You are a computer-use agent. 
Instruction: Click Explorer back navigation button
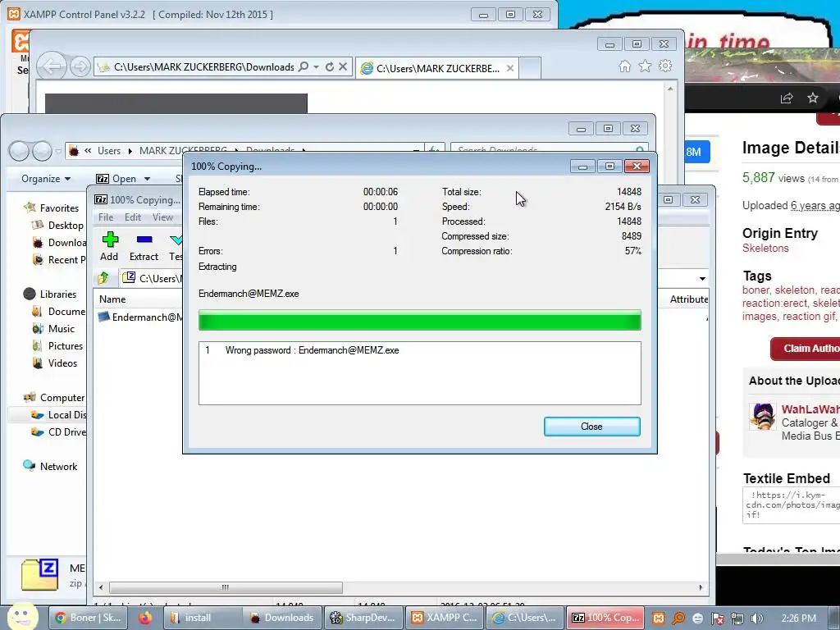pyautogui.click(x=20, y=151)
